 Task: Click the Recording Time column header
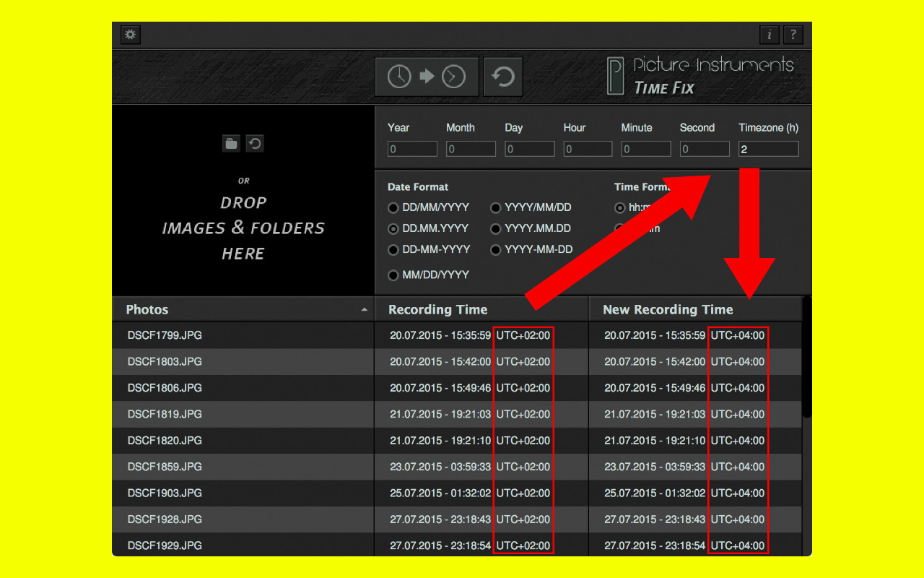pyautogui.click(x=481, y=309)
